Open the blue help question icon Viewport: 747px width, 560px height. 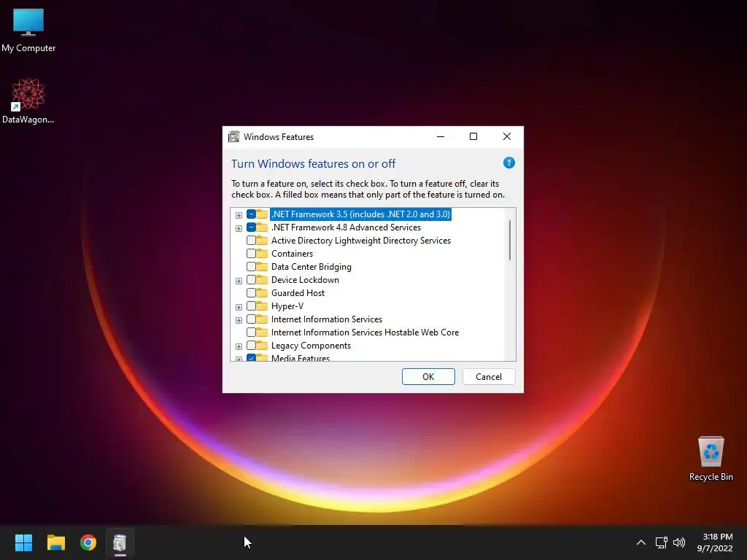508,163
